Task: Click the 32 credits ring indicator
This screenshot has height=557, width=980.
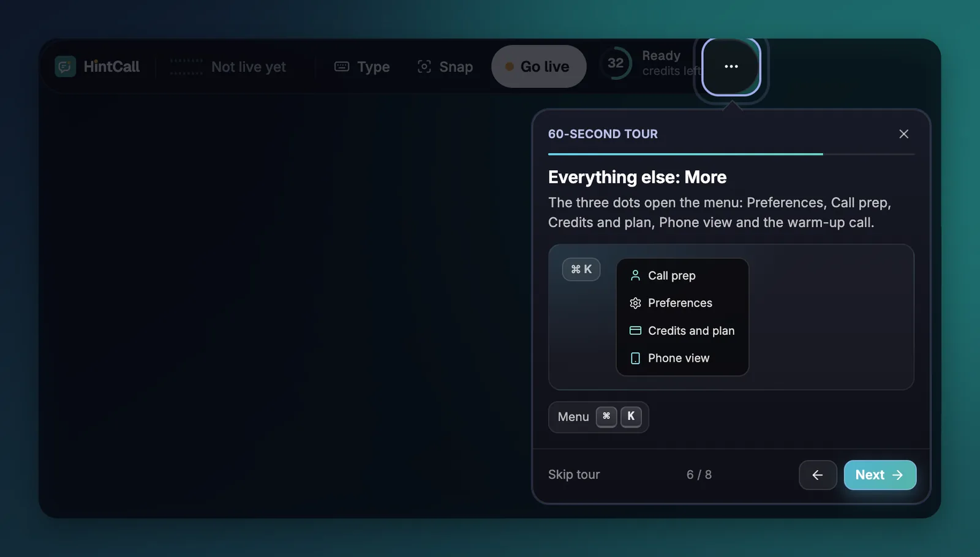Action: click(x=616, y=63)
